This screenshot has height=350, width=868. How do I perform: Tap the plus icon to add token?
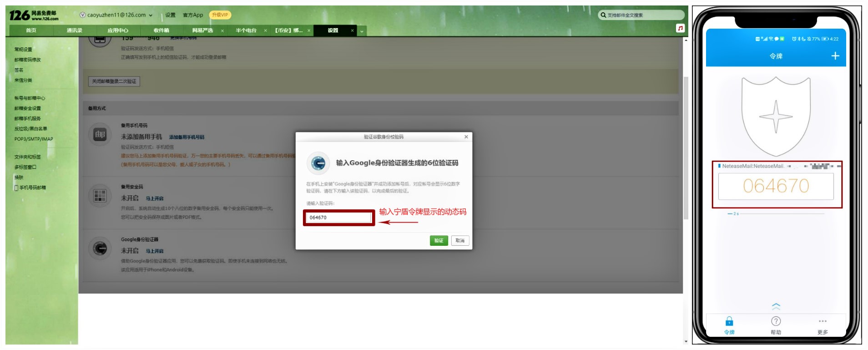(835, 56)
